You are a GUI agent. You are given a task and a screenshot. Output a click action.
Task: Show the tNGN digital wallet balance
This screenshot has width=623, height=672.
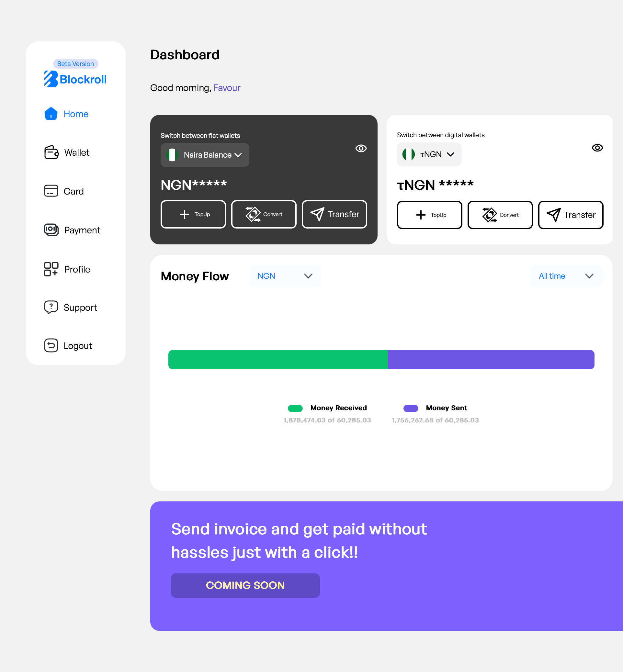(x=597, y=148)
